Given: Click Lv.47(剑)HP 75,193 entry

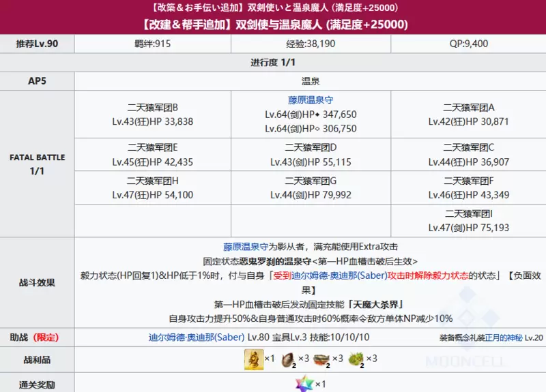Looking at the screenshot, I should (x=468, y=228).
